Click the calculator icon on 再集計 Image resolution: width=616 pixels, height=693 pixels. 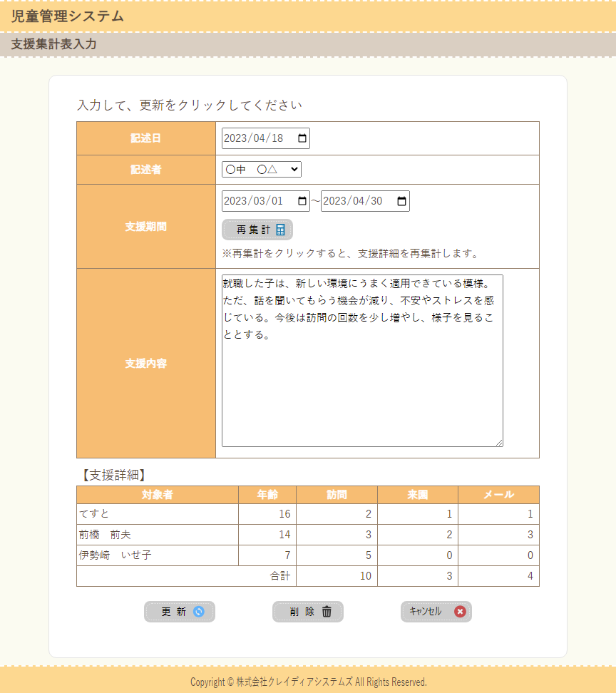pyautogui.click(x=281, y=230)
